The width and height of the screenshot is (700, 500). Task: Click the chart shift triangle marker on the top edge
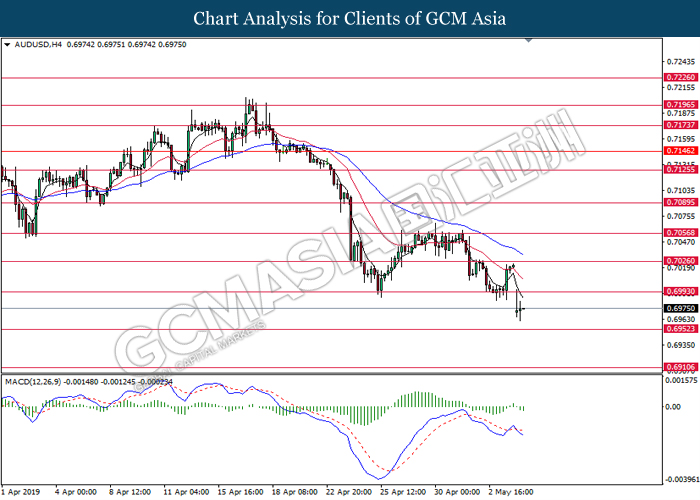tap(529, 41)
